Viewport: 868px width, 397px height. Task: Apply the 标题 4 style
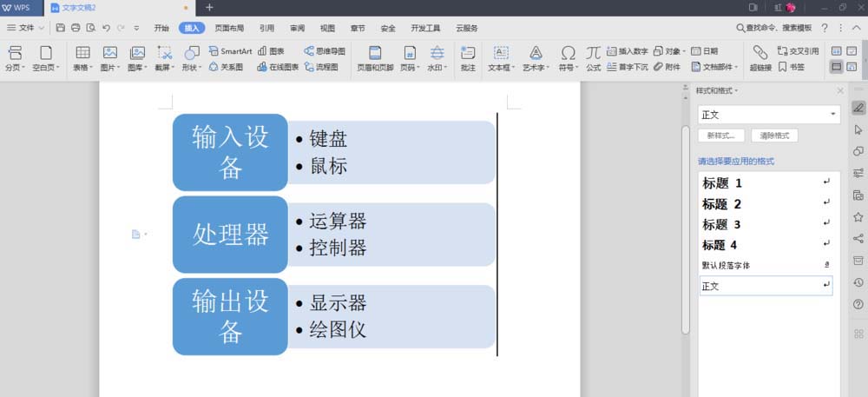[766, 245]
